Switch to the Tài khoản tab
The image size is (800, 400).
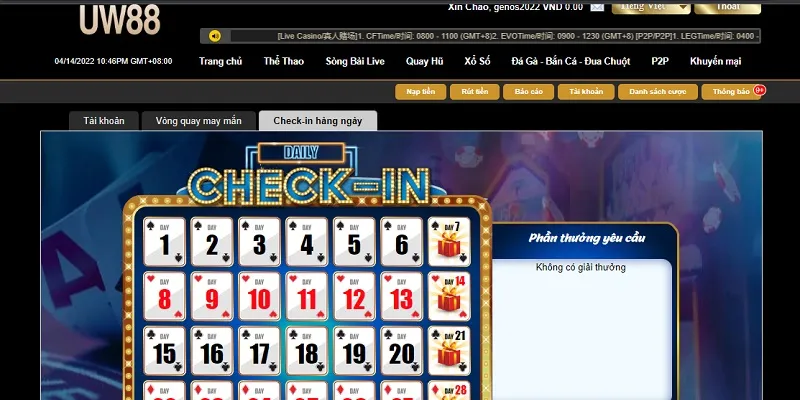(x=104, y=121)
